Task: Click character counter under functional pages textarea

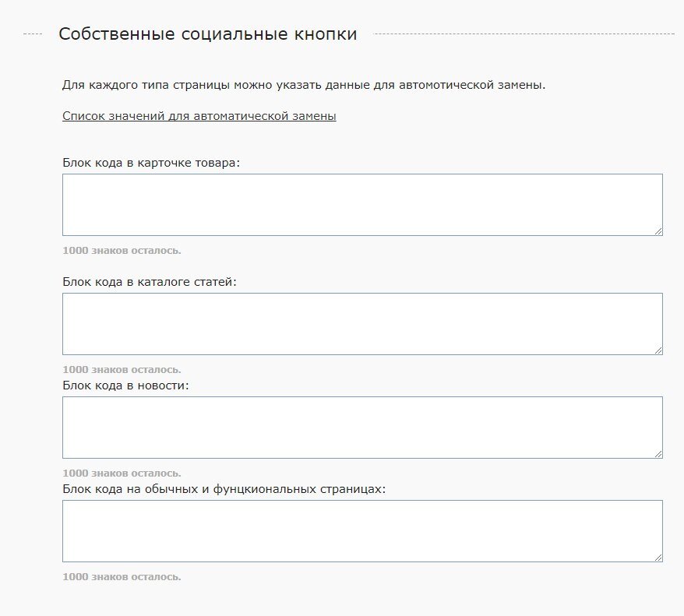Action: (x=122, y=577)
